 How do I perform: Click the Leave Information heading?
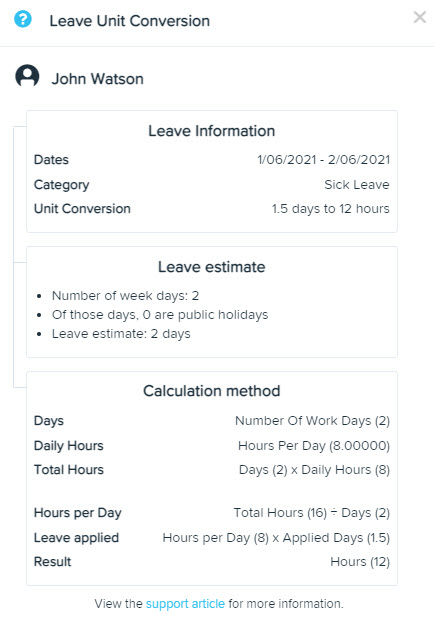point(212,131)
